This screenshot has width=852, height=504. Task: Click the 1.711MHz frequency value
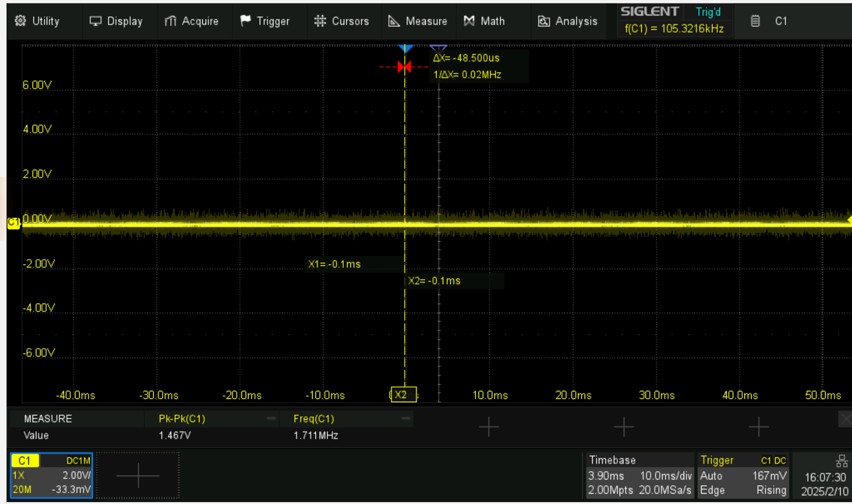(315, 436)
